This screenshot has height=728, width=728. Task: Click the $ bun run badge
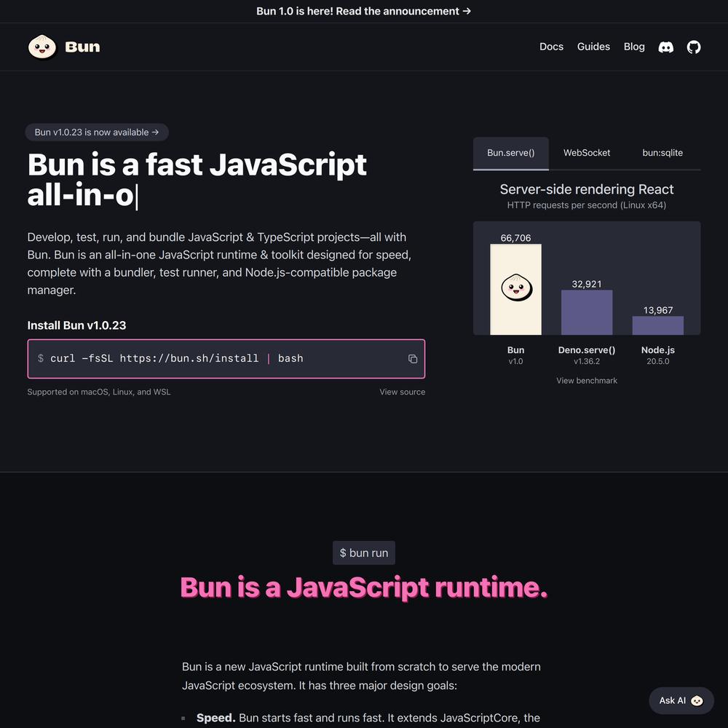point(363,553)
